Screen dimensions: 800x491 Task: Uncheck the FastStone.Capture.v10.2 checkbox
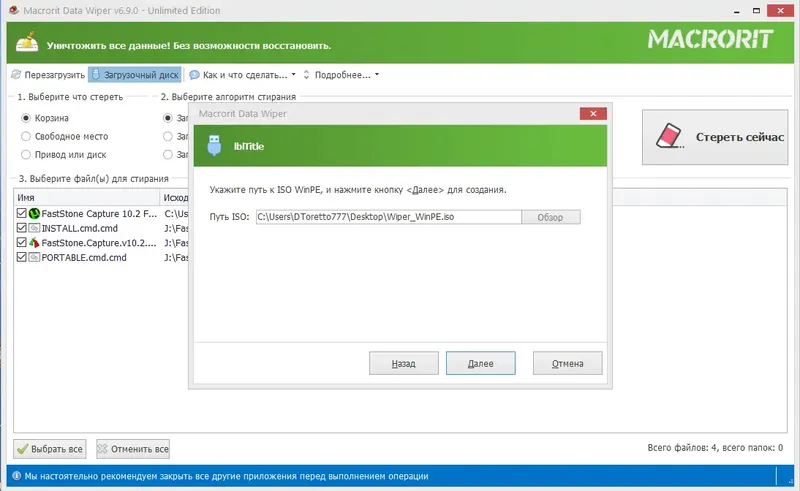coord(21,242)
